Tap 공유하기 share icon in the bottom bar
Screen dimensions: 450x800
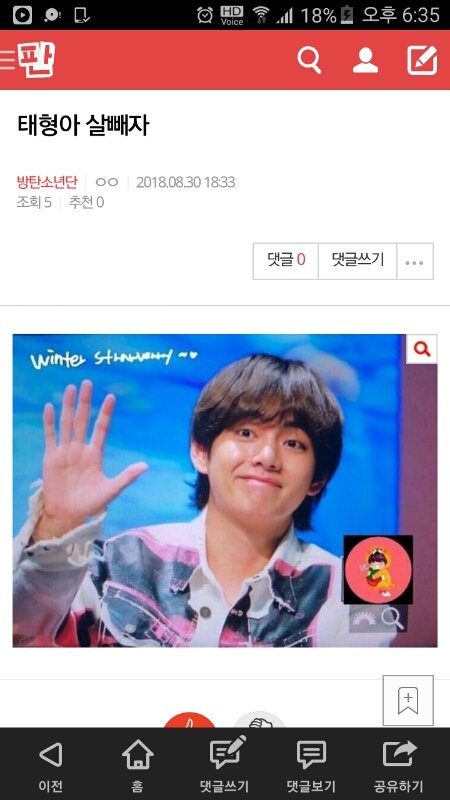(398, 764)
